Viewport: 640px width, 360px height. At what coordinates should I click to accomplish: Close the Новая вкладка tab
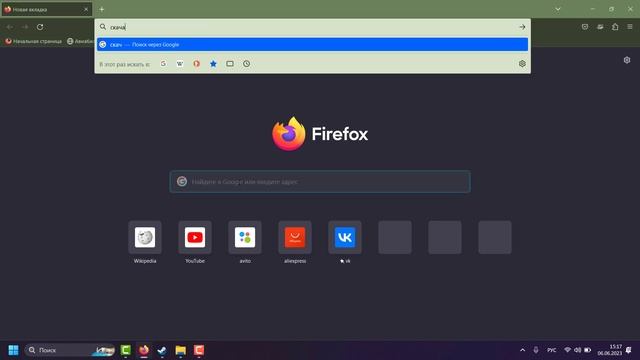point(86,9)
